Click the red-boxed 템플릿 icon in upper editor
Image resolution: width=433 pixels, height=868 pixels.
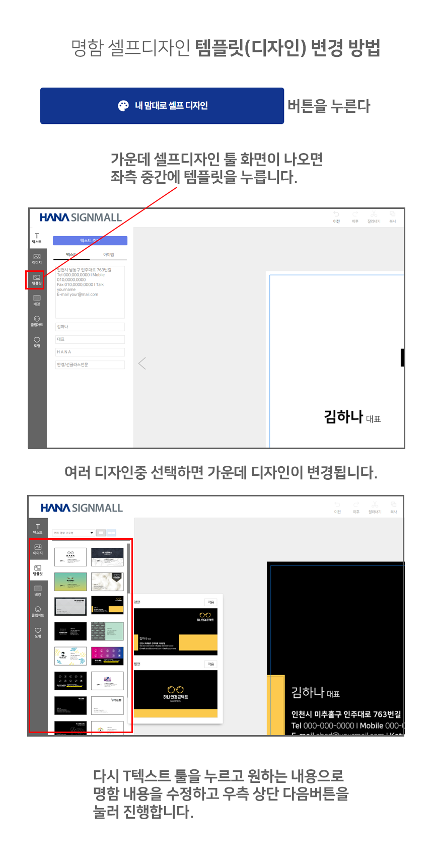pos(36,279)
